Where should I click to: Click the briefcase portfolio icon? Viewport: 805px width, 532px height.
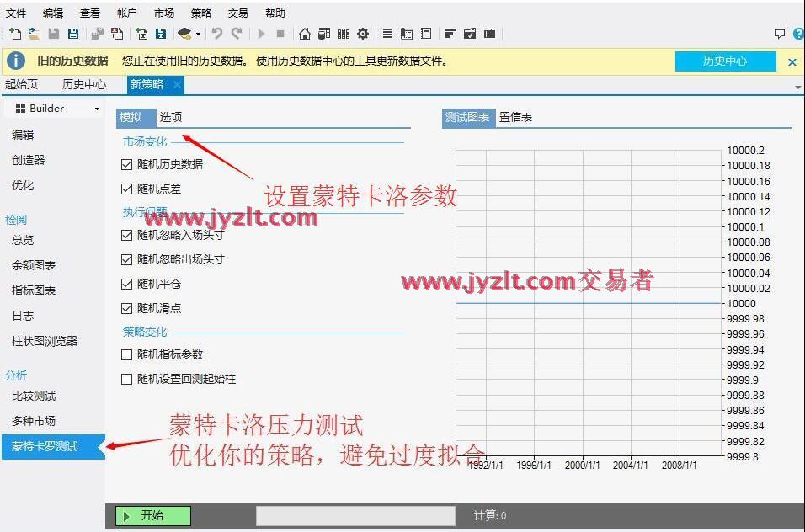point(490,34)
